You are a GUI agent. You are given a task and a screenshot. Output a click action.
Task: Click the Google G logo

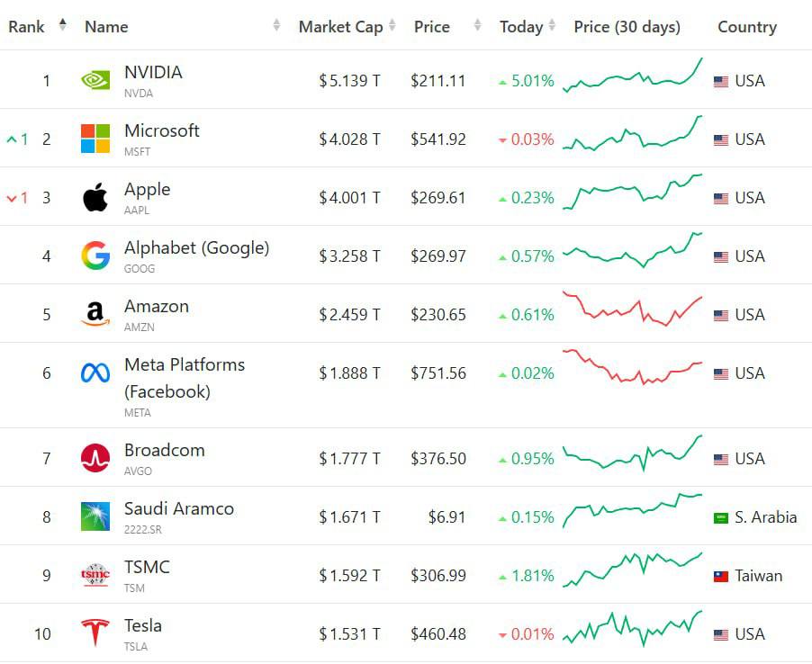[95, 256]
